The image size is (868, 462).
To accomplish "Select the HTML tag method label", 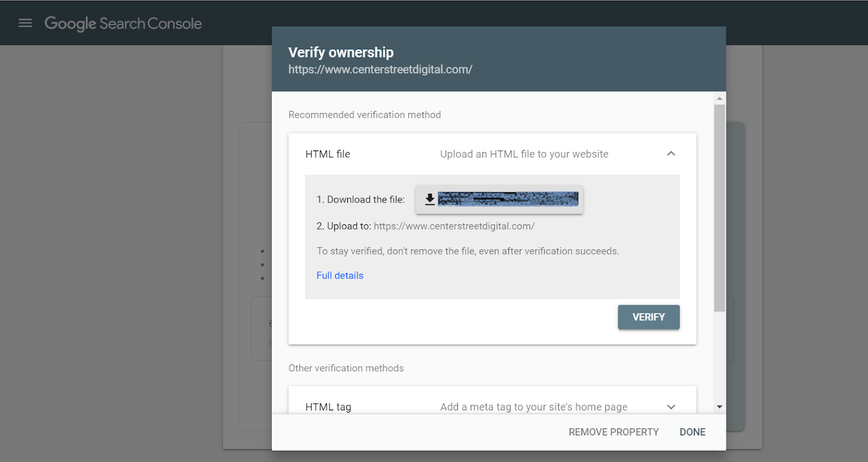I will [x=328, y=407].
